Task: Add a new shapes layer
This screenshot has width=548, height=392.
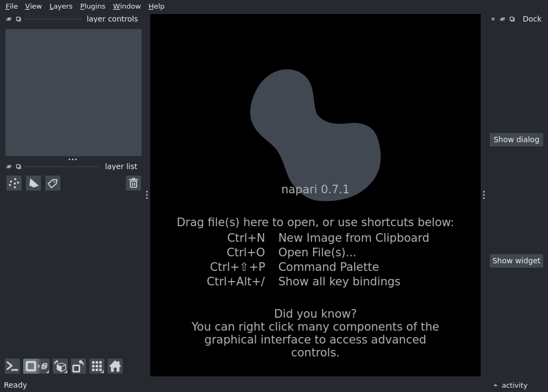Action: [x=33, y=183]
